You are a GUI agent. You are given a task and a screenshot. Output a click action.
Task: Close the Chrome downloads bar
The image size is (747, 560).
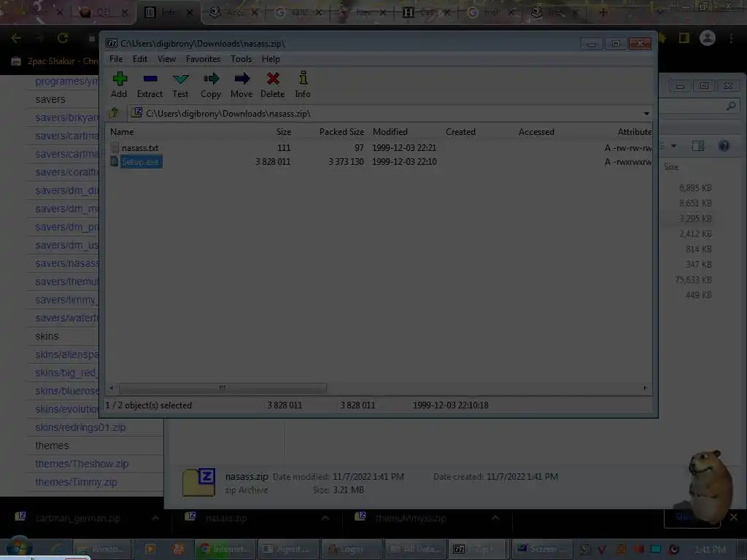pyautogui.click(x=734, y=517)
